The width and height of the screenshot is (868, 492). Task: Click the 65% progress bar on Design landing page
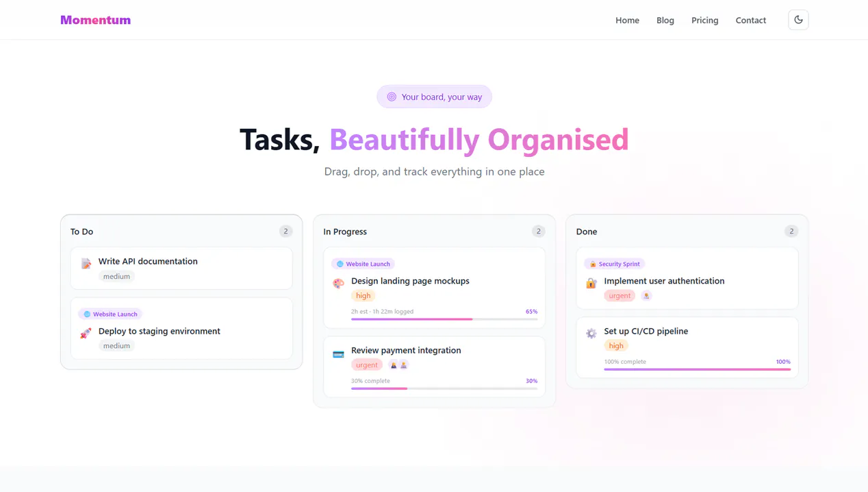pyautogui.click(x=444, y=319)
